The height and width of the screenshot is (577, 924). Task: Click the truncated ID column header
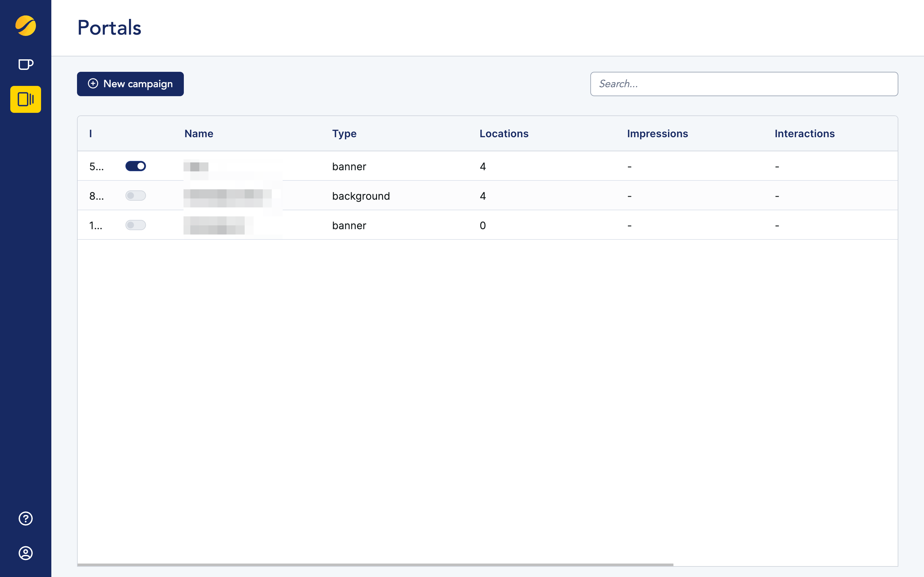tap(90, 134)
